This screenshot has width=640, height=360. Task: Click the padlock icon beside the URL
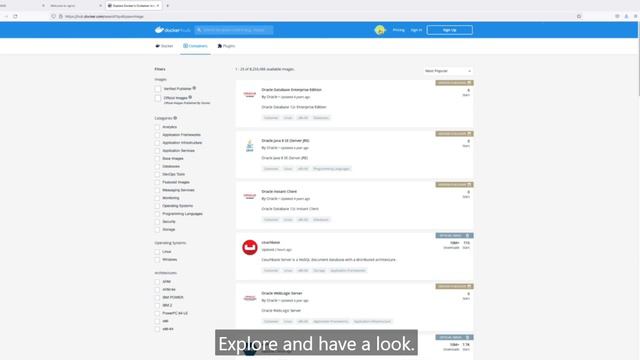[x=61, y=16]
